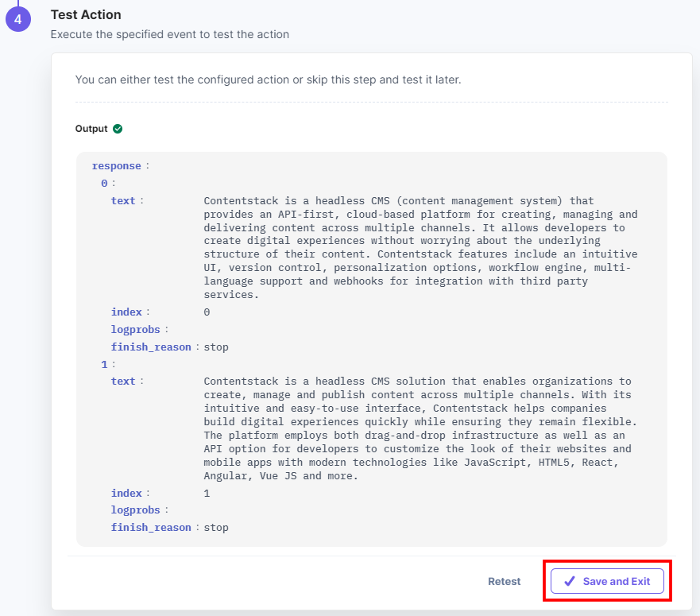The image size is (700, 616).
Task: Click the 'logprobs' key under item 0
Action: click(136, 330)
